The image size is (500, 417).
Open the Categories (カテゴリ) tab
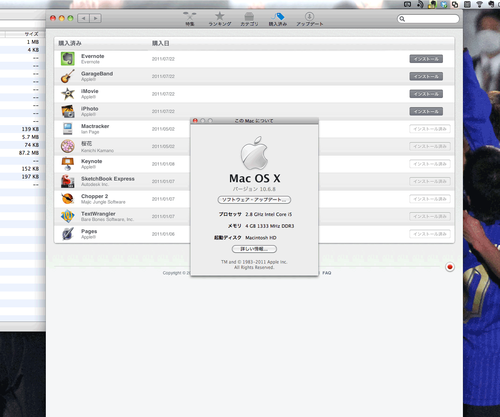(x=249, y=19)
